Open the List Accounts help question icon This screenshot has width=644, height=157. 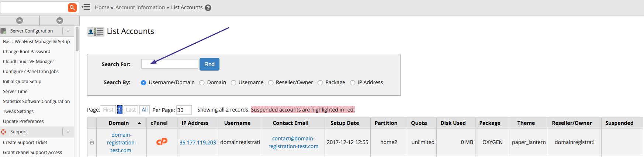pyautogui.click(x=208, y=8)
